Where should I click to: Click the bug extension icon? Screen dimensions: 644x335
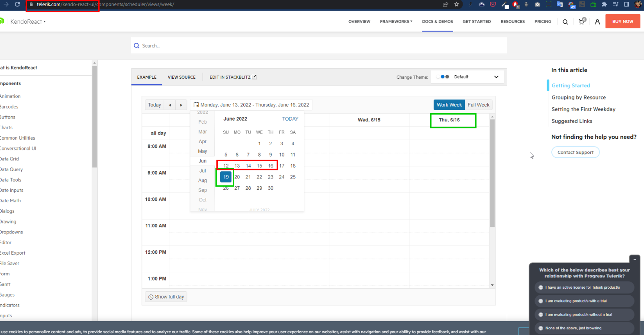click(x=526, y=4)
